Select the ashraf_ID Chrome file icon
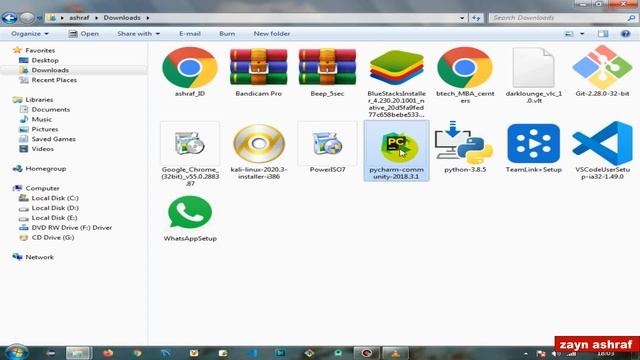This screenshot has width=640, height=360. [x=190, y=68]
